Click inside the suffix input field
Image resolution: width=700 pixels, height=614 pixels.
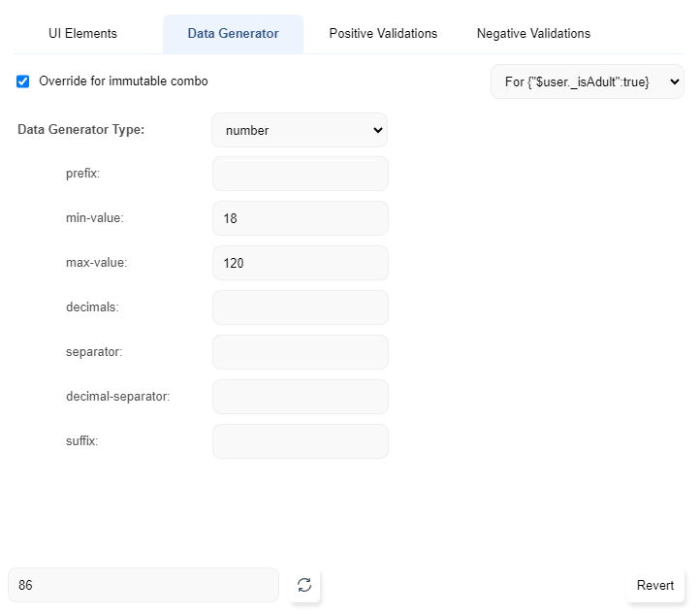[300, 441]
